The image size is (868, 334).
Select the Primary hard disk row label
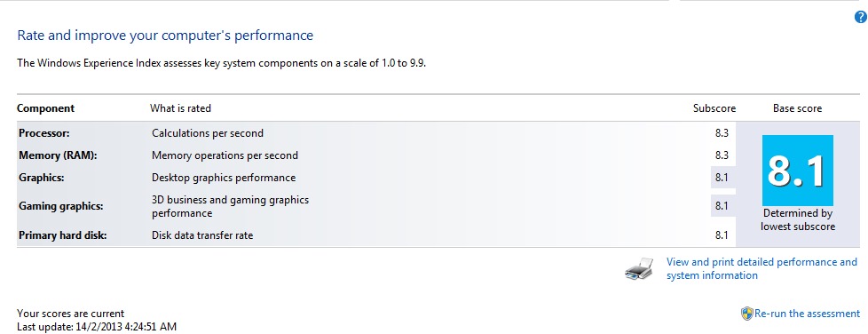tap(62, 235)
